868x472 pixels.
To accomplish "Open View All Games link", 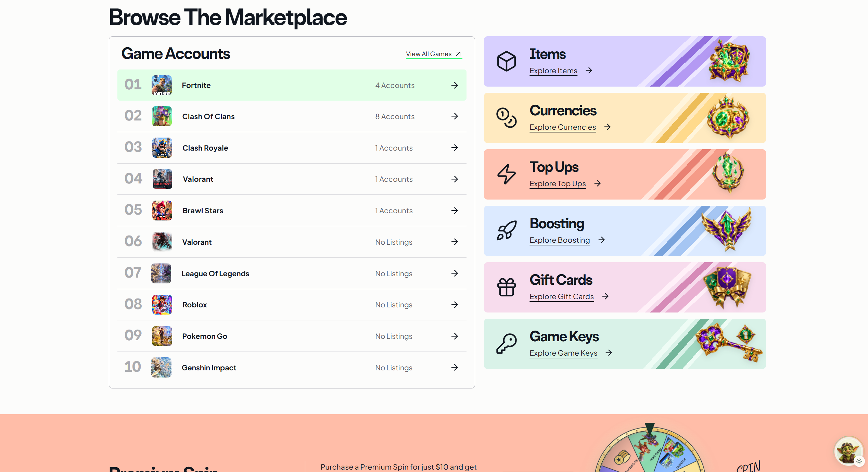I will [434, 54].
